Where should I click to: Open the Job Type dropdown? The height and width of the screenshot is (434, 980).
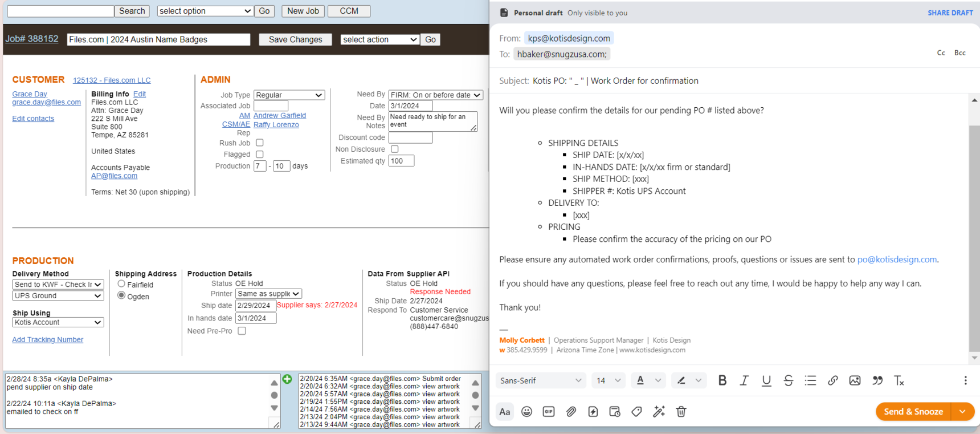coord(289,95)
